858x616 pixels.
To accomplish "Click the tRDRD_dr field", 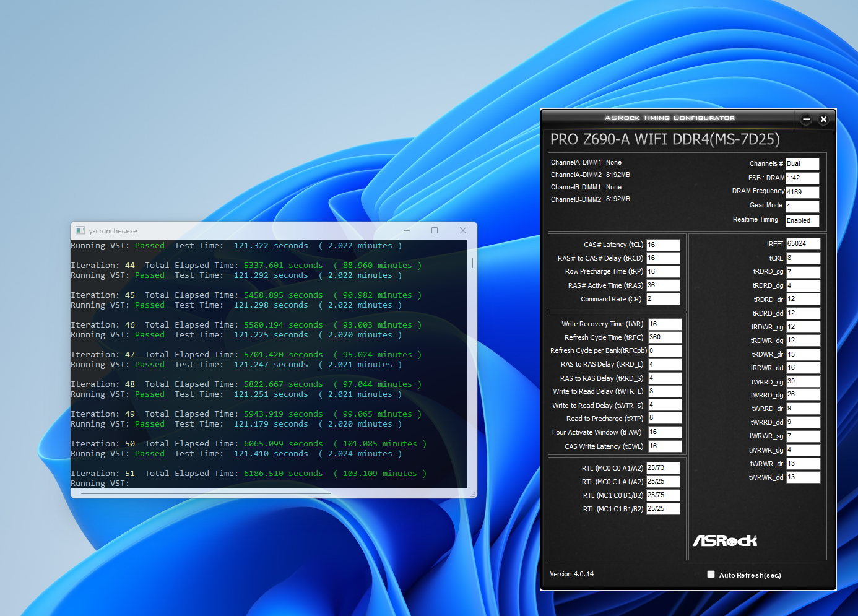I will (x=804, y=300).
